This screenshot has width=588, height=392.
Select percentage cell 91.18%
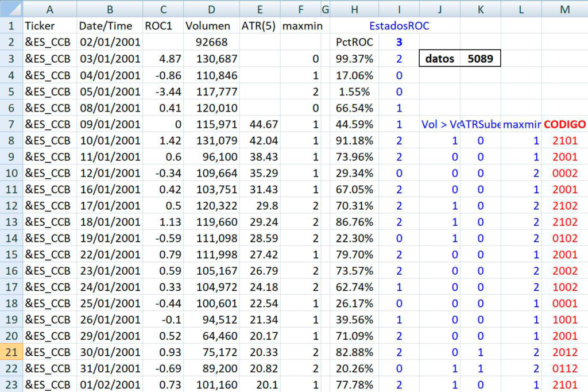coord(354,140)
